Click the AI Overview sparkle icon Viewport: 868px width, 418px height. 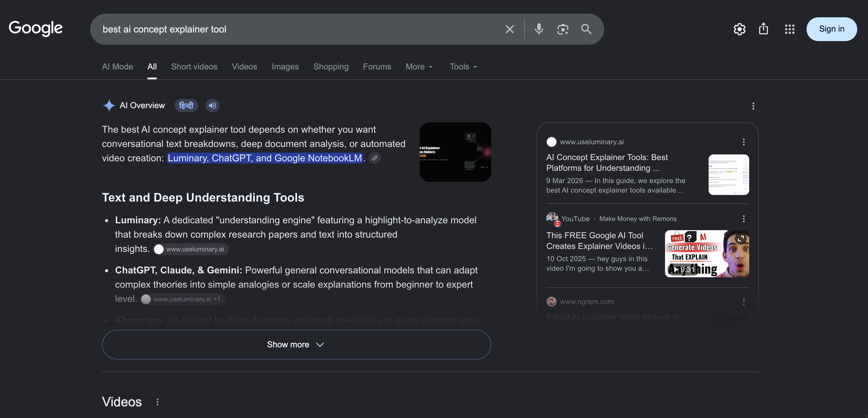tap(109, 106)
